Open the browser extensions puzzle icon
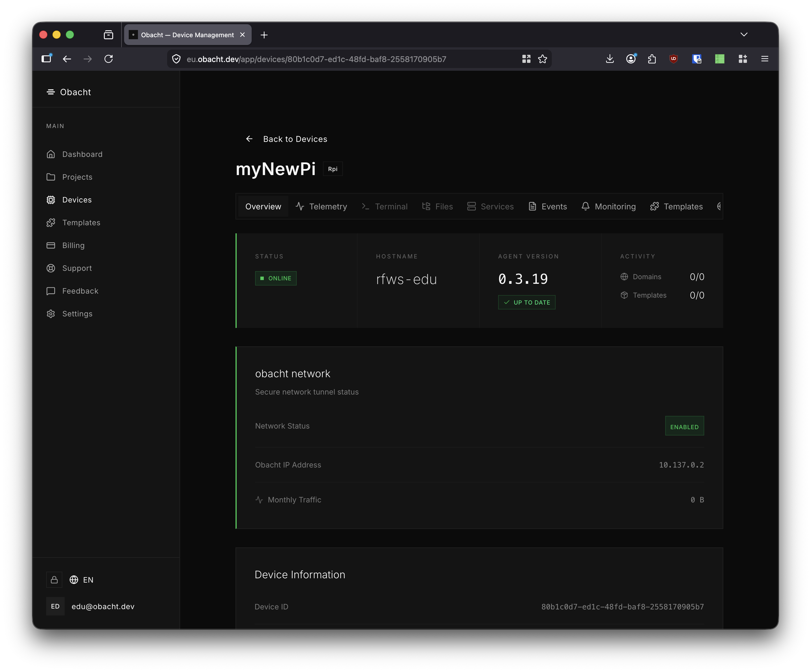Viewport: 811px width, 672px height. (x=652, y=59)
